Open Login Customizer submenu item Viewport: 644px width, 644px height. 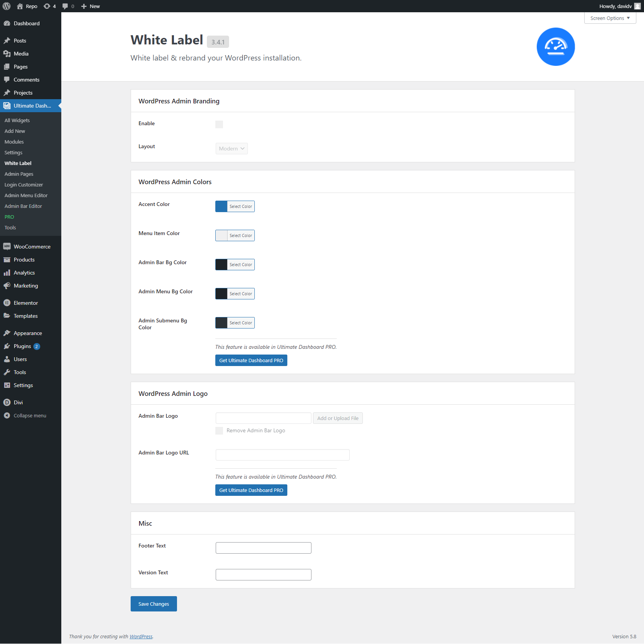[x=24, y=185]
